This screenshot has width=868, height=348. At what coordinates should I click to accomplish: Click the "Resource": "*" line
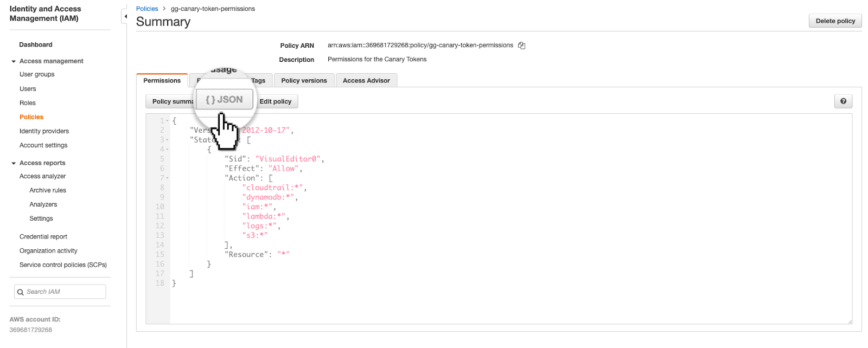pyautogui.click(x=257, y=254)
